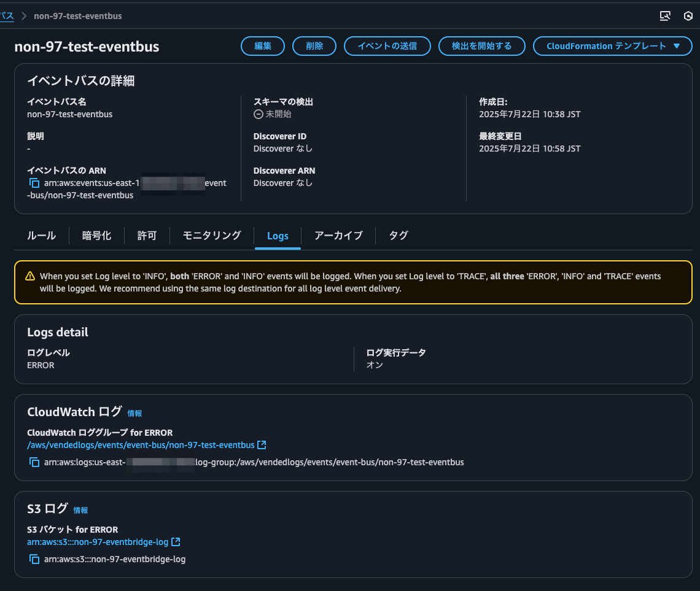Switch to the 暗号化 tab

point(96,236)
